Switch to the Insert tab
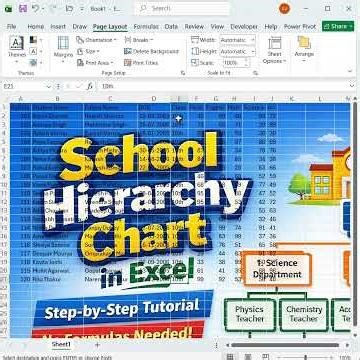This screenshot has width=360, height=360. [58, 26]
